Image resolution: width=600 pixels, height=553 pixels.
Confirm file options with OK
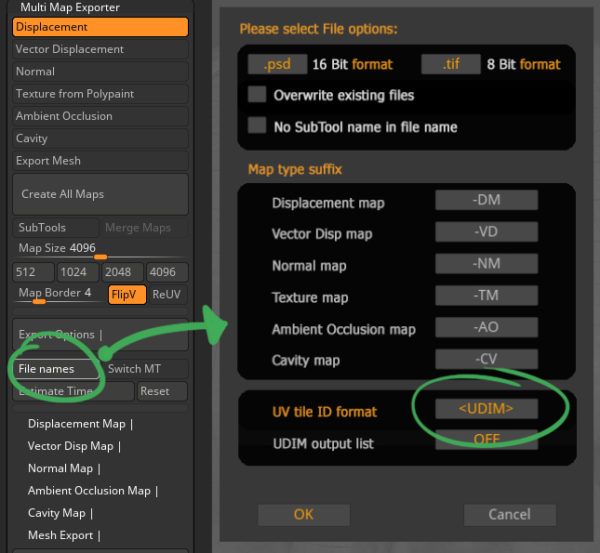[x=304, y=515]
